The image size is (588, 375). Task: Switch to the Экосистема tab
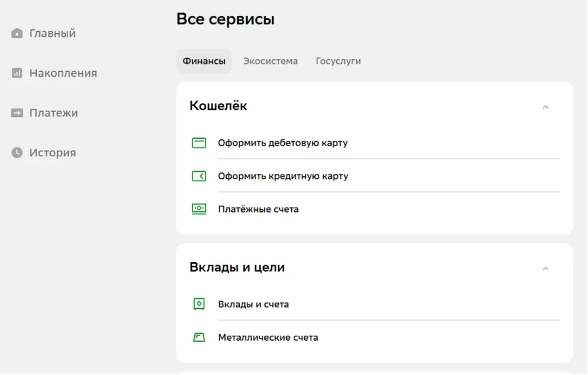tap(271, 61)
